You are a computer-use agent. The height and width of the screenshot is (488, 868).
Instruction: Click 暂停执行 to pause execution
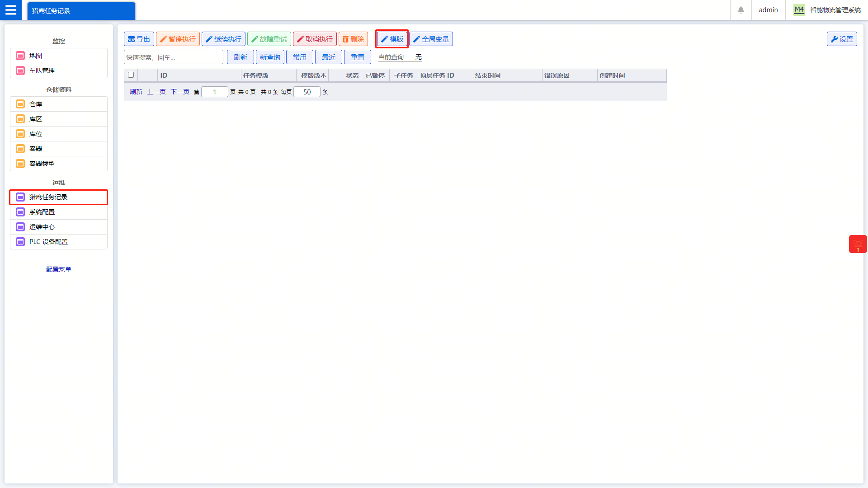coord(178,39)
